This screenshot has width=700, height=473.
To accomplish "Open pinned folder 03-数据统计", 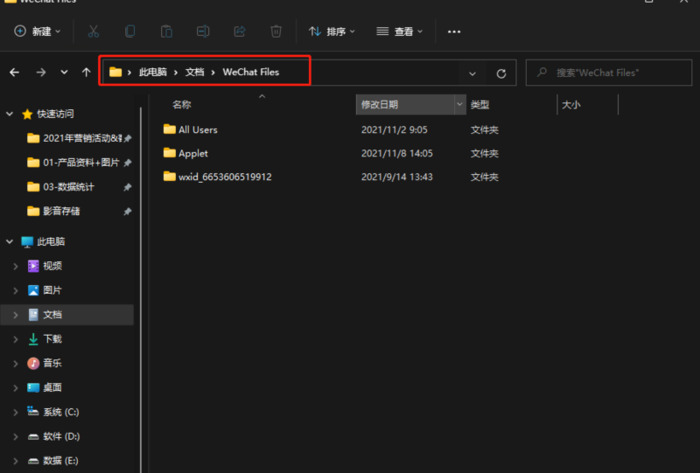I will [61, 187].
